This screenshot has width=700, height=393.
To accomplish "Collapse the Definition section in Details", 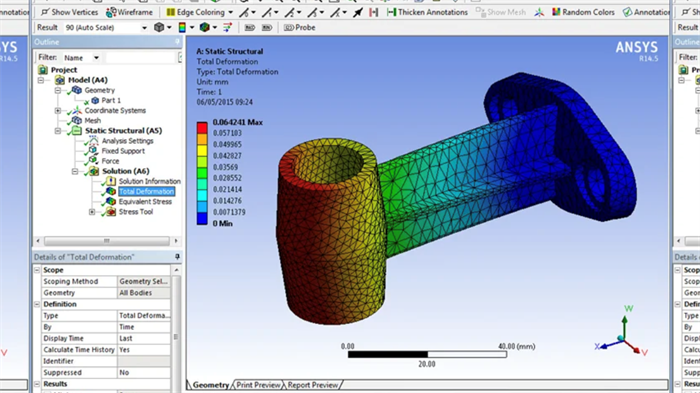I will (x=37, y=304).
